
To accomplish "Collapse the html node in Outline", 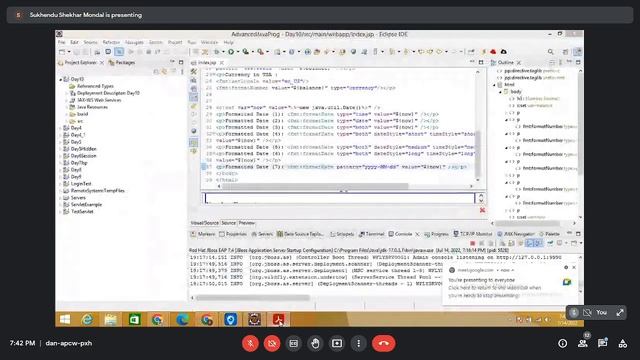I will pos(494,85).
